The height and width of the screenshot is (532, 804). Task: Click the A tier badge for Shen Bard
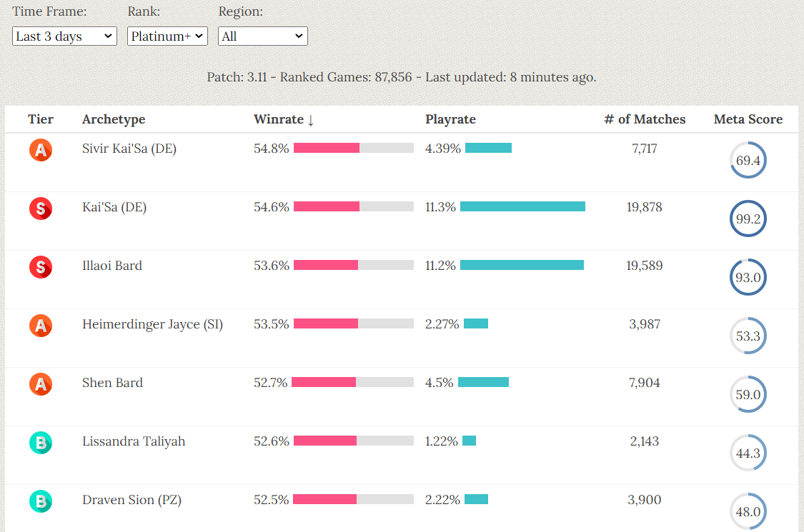(x=41, y=384)
